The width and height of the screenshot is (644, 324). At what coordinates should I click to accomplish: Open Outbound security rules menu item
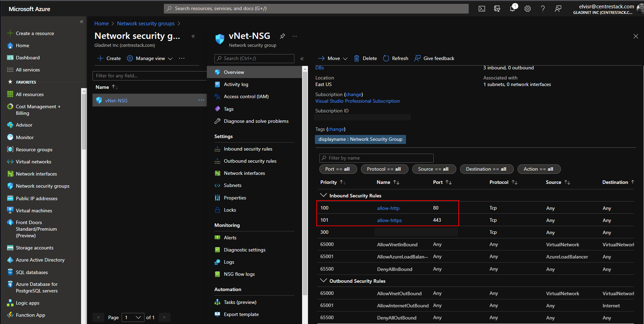click(250, 161)
